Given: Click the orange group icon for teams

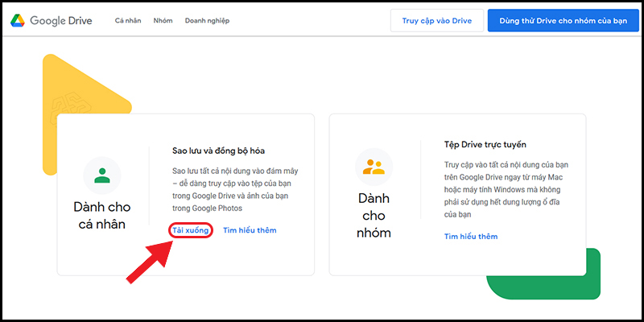Looking at the screenshot, I should click(x=374, y=167).
